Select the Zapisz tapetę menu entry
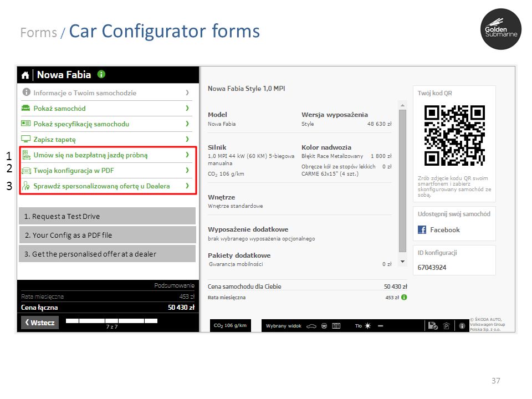 click(x=106, y=140)
